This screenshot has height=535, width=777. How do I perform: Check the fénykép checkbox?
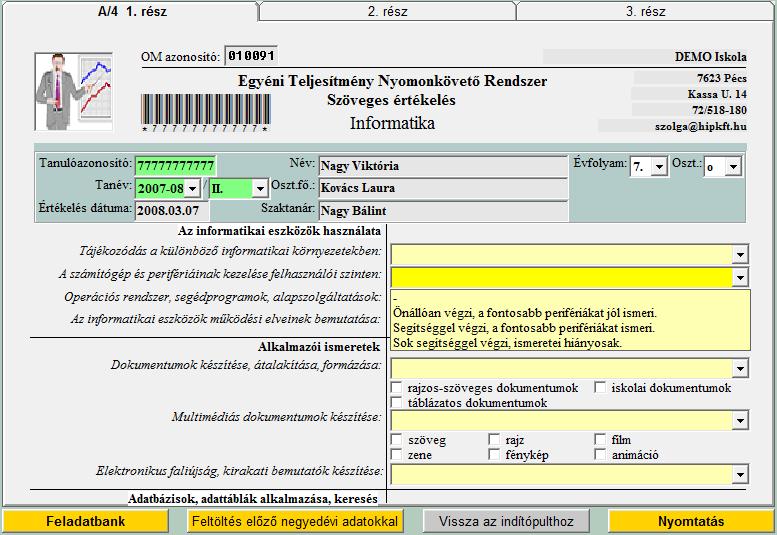(495, 455)
